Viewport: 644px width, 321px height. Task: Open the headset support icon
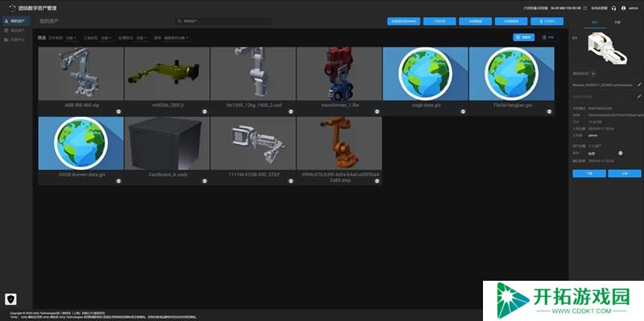tap(613, 8)
